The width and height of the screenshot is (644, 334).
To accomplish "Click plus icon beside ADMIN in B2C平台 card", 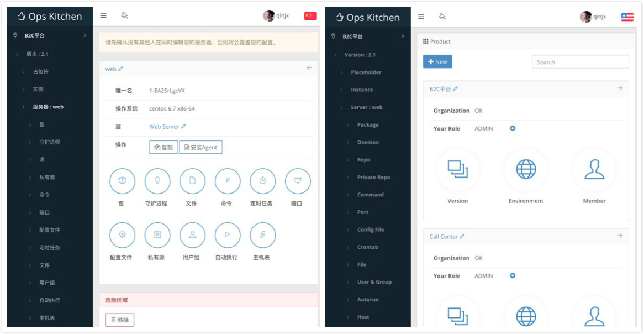I will (x=513, y=128).
